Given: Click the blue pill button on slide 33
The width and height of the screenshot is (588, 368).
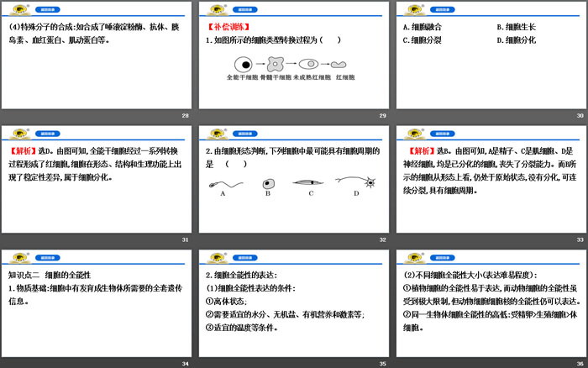Looking at the screenshot, I should (x=443, y=134).
